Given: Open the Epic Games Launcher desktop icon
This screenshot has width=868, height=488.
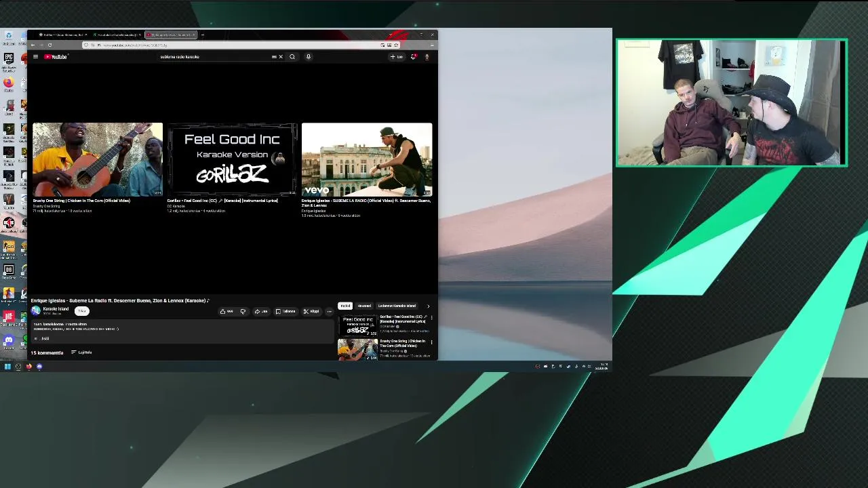Looking at the screenshot, I should tap(8, 61).
